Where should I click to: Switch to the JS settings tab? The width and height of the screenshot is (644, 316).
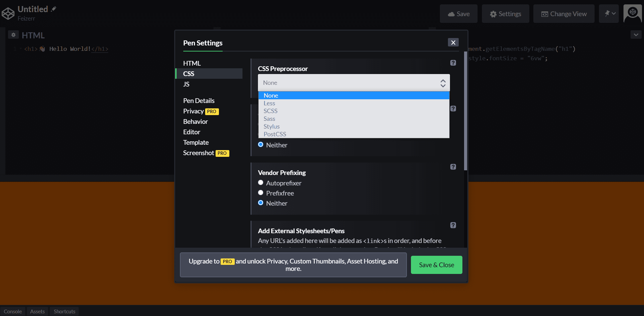pos(186,84)
